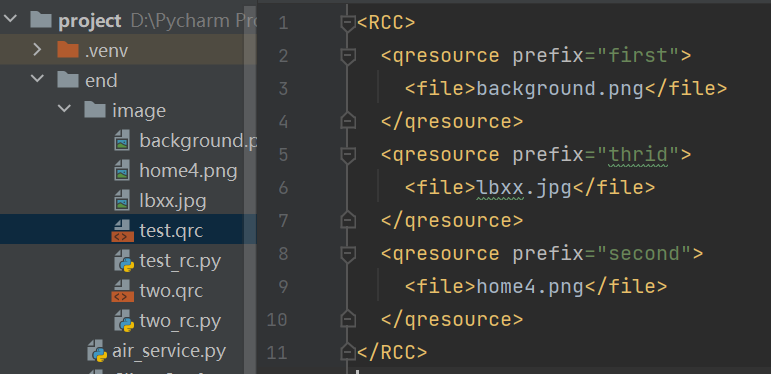Select the image folder label
This screenshot has height=374, width=771.
pyautogui.click(x=139, y=111)
